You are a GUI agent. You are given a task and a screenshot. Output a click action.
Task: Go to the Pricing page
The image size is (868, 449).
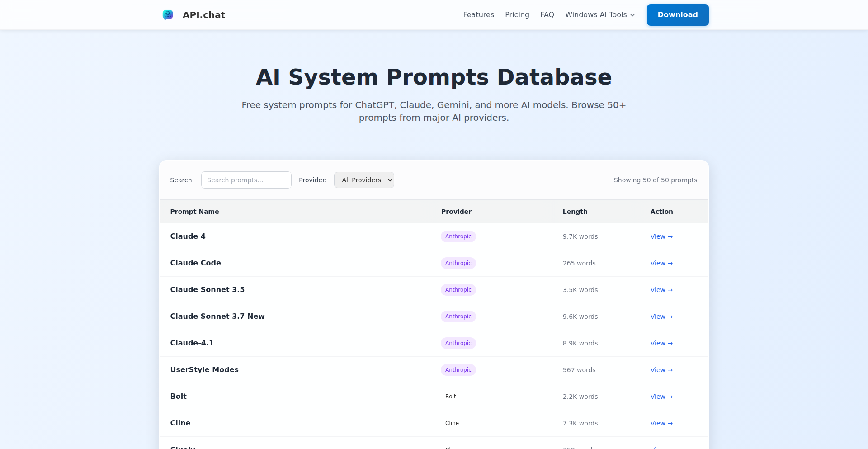[x=517, y=15]
